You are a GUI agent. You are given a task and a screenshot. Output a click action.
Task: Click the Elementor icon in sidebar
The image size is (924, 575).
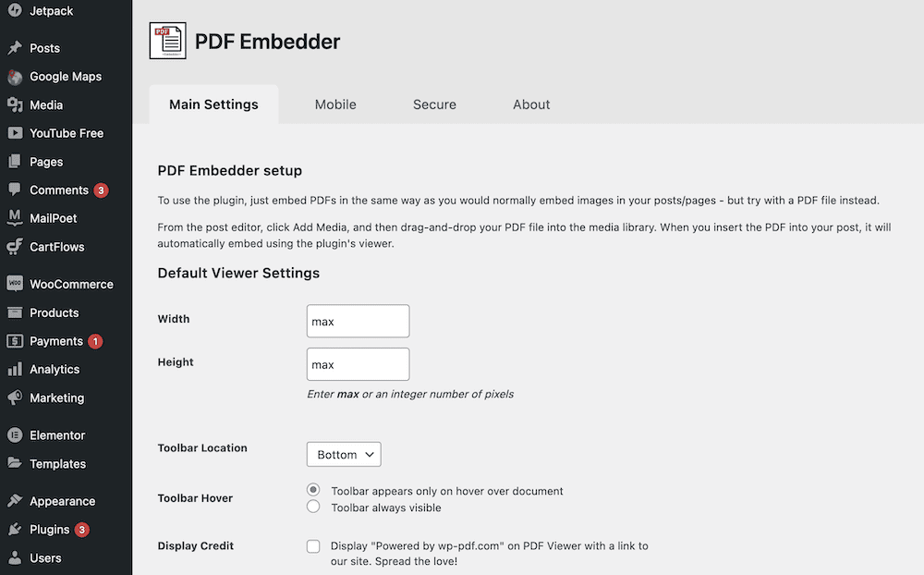(15, 435)
